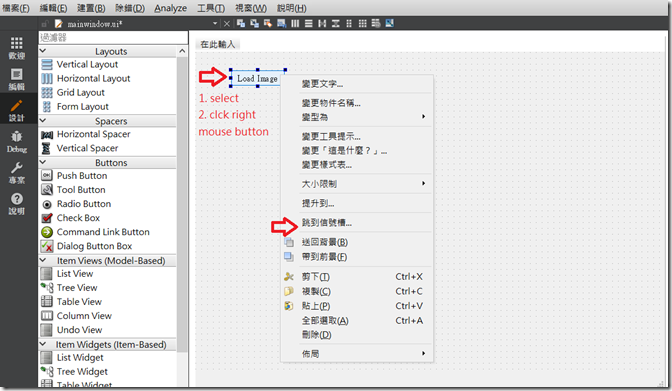Image resolution: width=672 pixels, height=391 pixels.
Task: Open Debug mode in sidebar
Action: pos(17,142)
